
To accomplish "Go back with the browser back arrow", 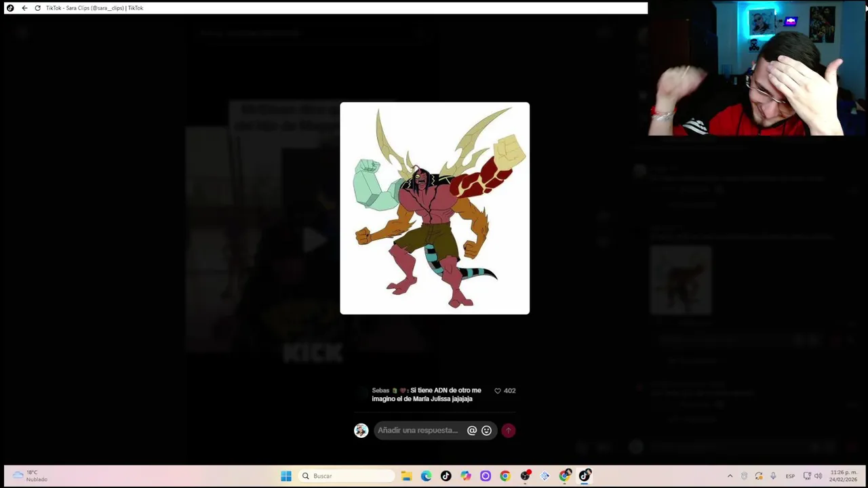I will point(24,8).
